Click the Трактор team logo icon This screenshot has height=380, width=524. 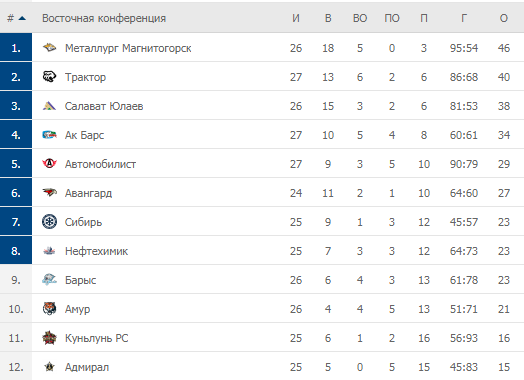pos(49,77)
